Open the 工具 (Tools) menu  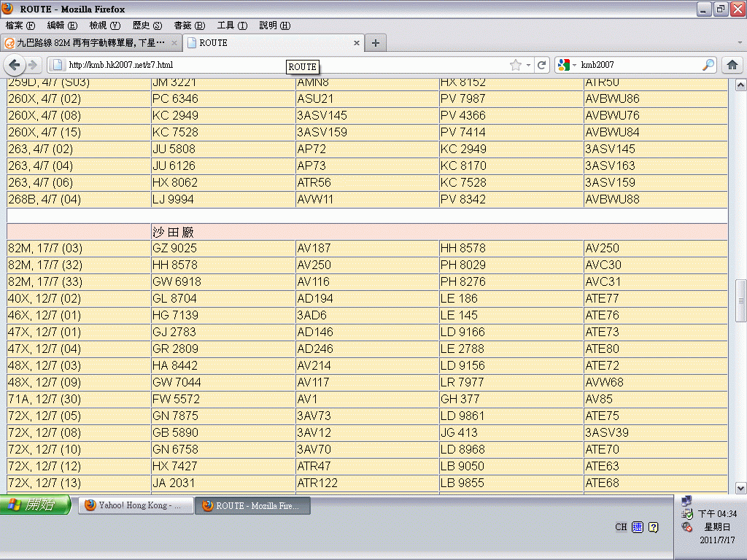tap(231, 26)
